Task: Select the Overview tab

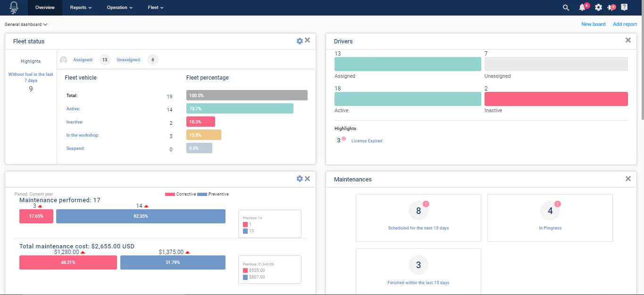Action: pos(45,8)
